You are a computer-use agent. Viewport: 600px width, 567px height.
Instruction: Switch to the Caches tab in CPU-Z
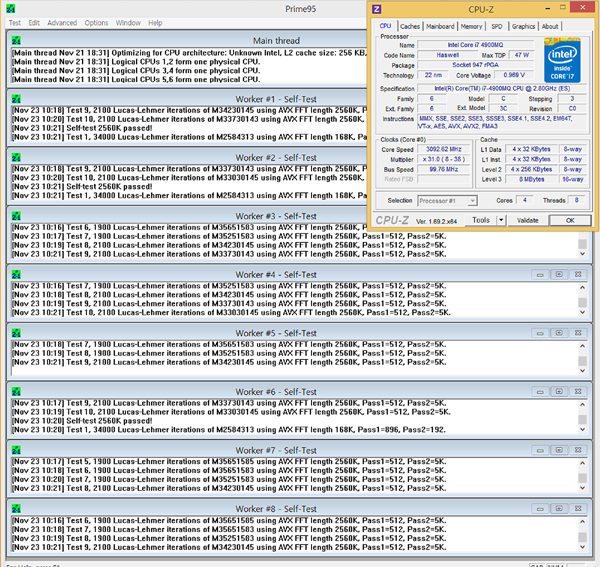point(410,26)
